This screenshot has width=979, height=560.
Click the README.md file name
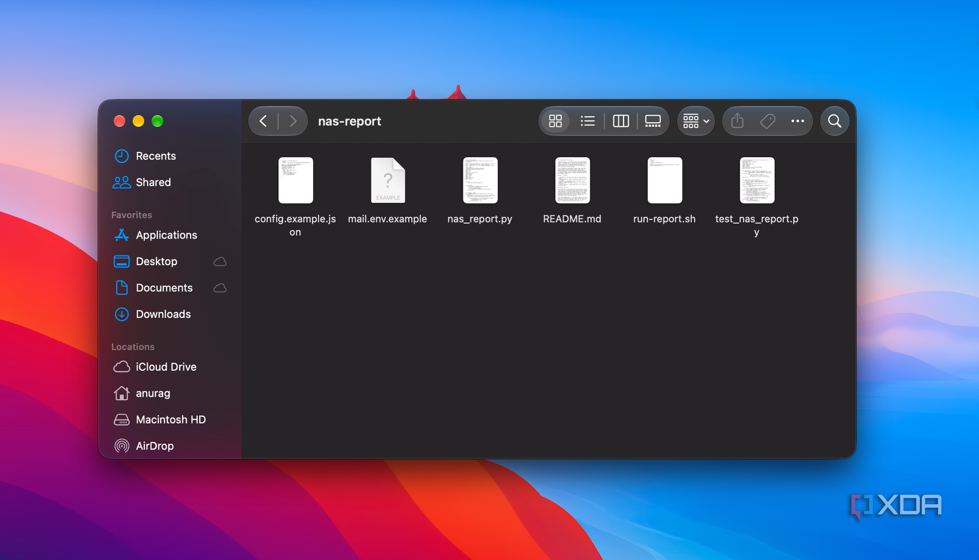[572, 219]
